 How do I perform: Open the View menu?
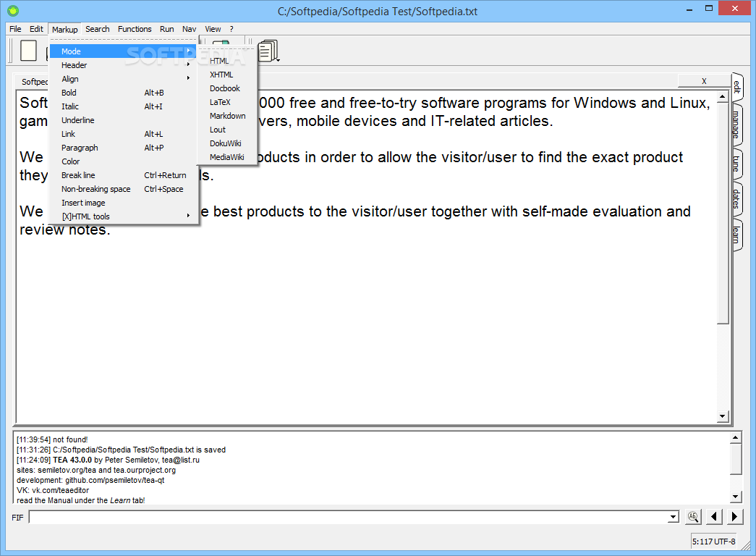(213, 29)
